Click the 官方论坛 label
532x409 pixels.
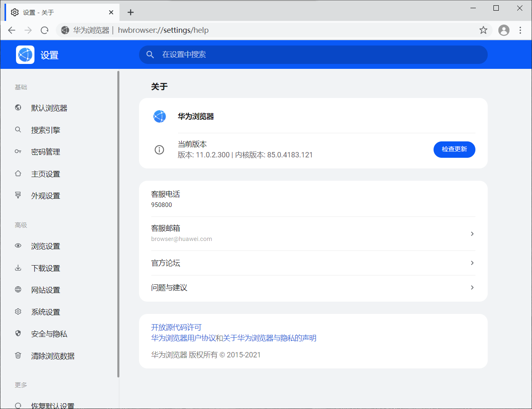click(x=166, y=263)
